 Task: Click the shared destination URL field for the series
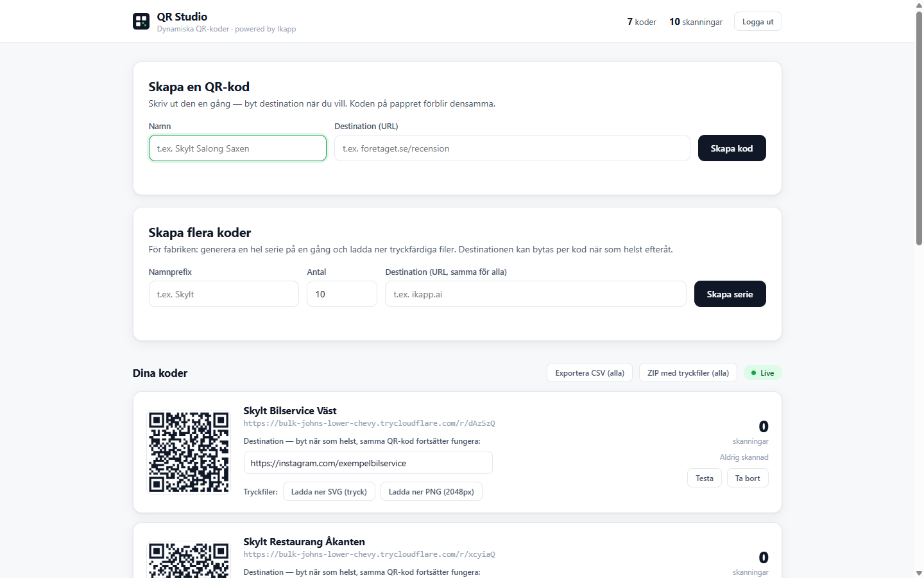536,294
